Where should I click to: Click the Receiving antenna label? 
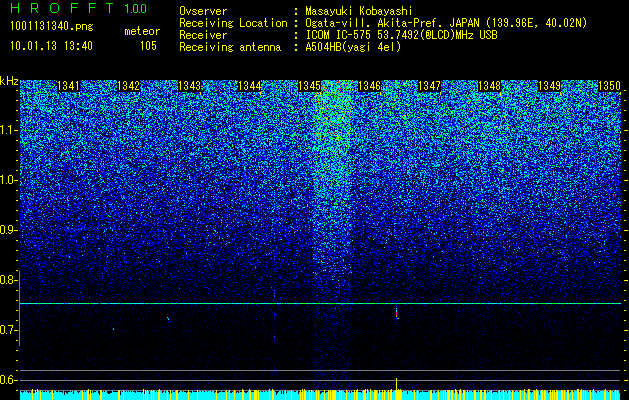[x=230, y=47]
